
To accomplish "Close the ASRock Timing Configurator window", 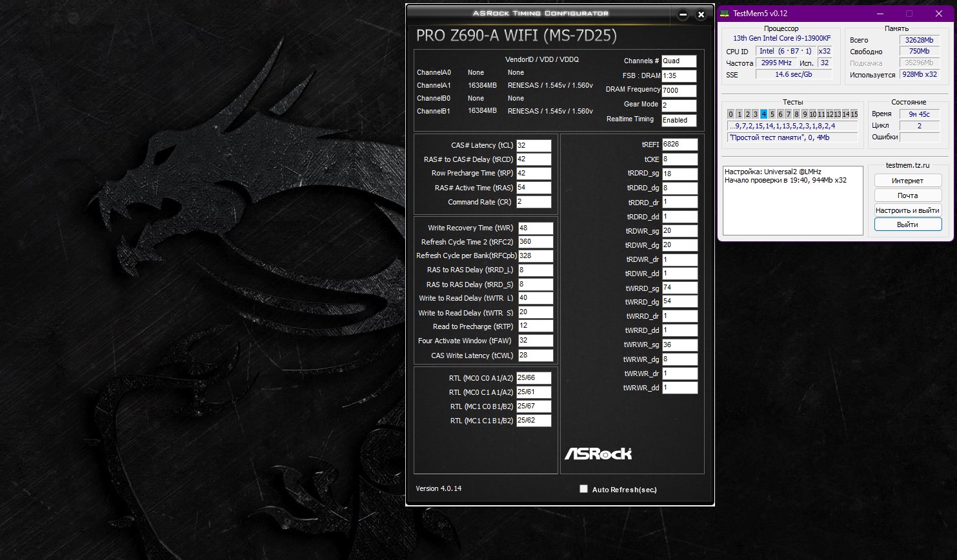I will pos(701,15).
